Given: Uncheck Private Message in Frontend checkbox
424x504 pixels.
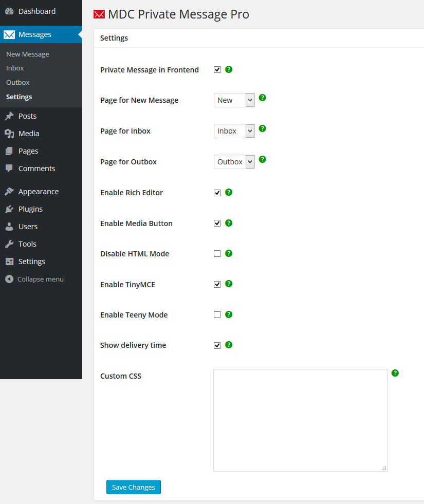Looking at the screenshot, I should coord(217,70).
